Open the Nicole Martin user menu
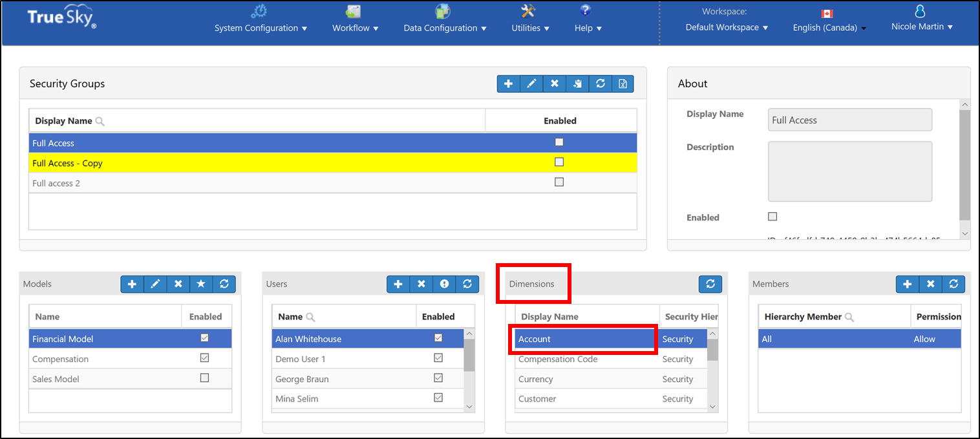 (922, 27)
